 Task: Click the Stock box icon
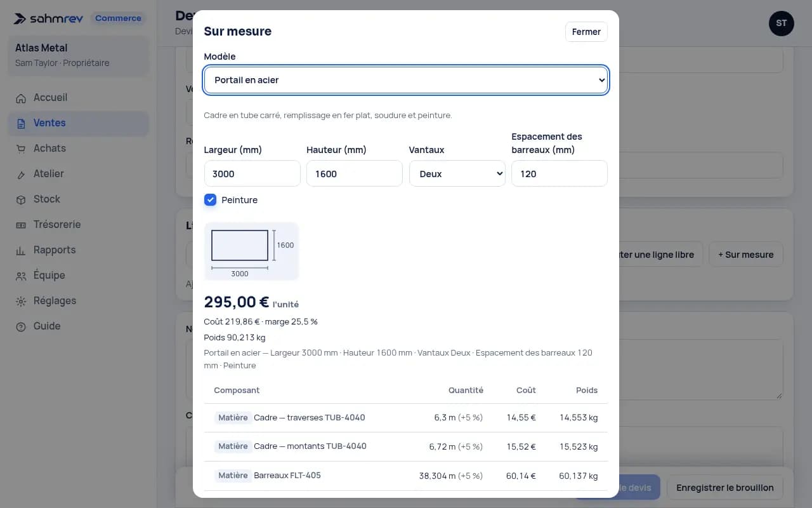[21, 199]
